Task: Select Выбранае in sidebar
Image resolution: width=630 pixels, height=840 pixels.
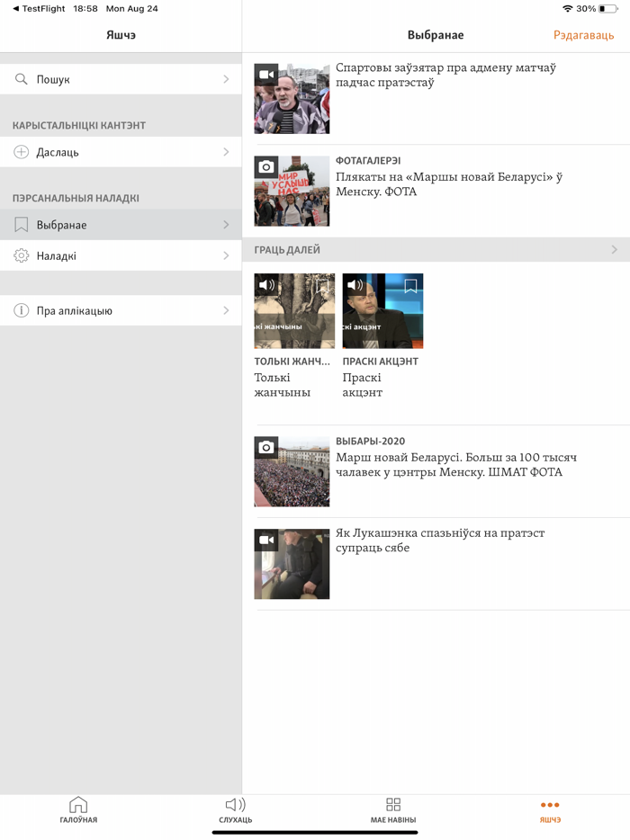Action: [x=121, y=225]
